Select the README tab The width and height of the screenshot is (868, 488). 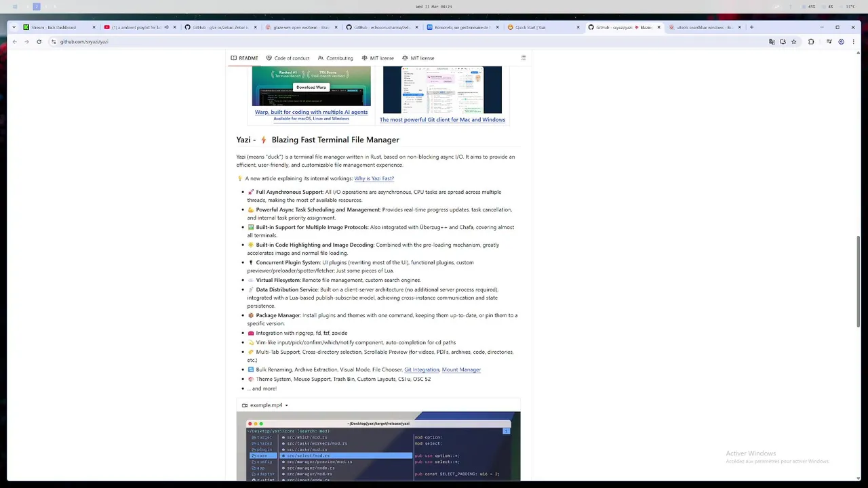tap(244, 58)
